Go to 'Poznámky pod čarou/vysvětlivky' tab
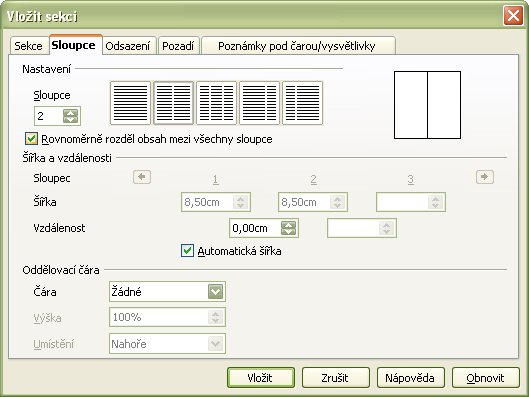Viewport: 529px width, 397px height. 297,46
